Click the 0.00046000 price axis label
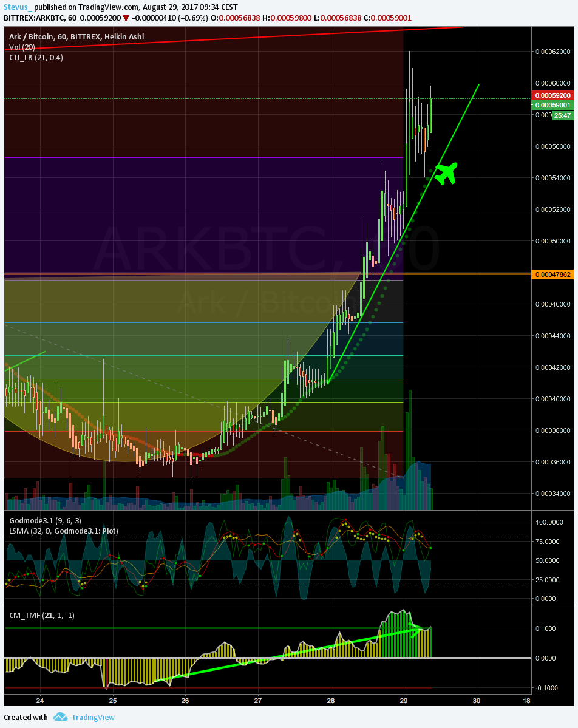Viewport: 578px width, 728px height. coord(553,304)
